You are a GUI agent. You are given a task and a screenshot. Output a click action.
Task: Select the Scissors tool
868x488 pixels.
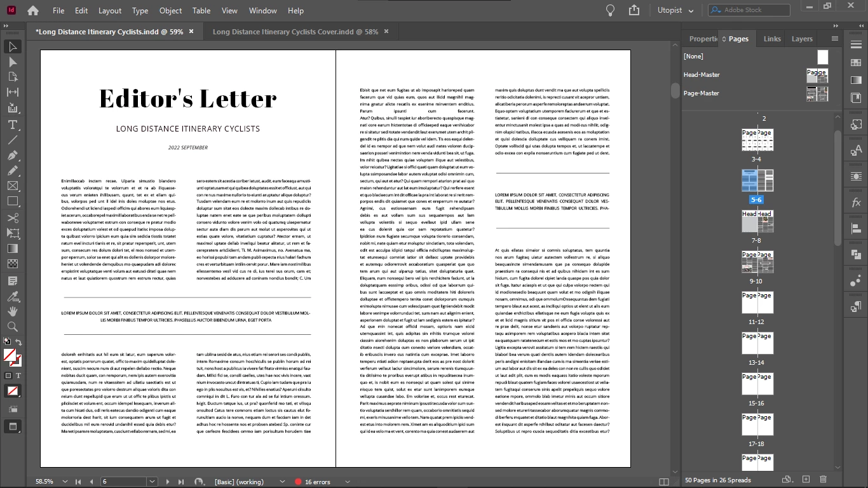[13, 218]
